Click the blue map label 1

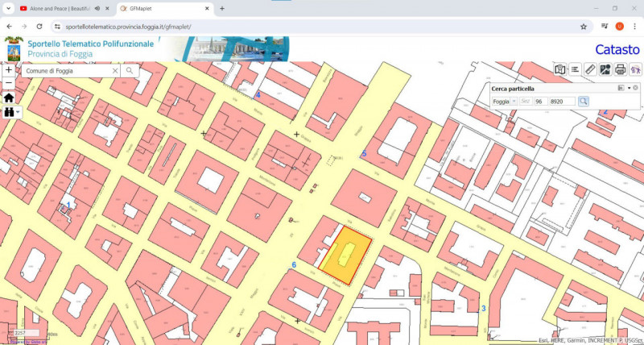68,205
